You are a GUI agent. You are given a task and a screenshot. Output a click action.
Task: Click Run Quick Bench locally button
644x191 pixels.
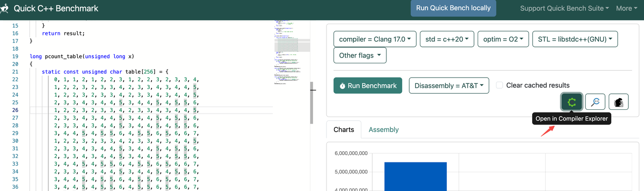coord(453,8)
